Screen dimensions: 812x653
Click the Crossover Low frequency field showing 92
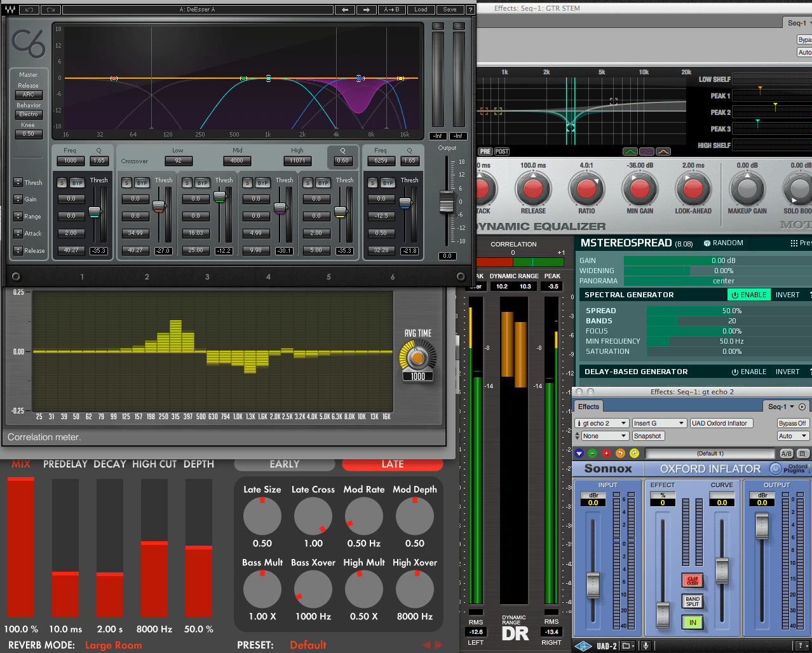(179, 161)
